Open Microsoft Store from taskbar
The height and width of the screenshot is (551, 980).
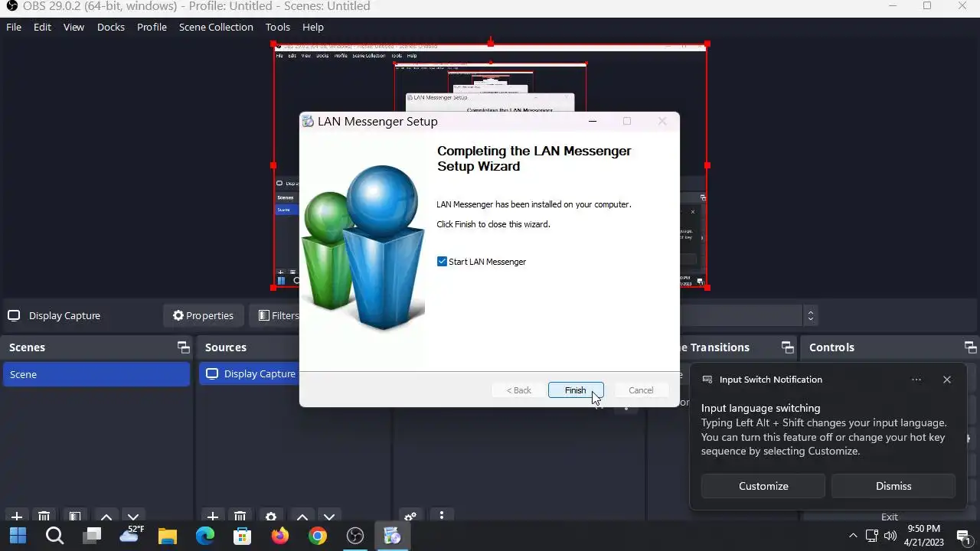[243, 536]
